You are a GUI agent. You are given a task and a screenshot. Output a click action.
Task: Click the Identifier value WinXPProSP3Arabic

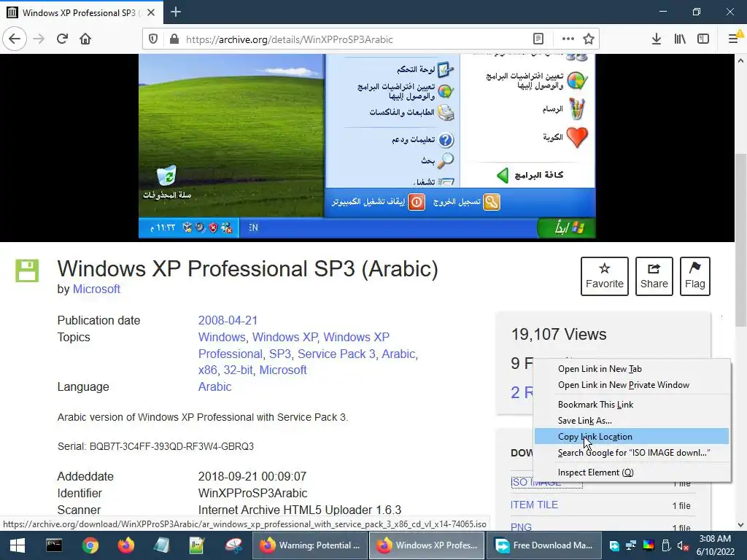(252, 494)
